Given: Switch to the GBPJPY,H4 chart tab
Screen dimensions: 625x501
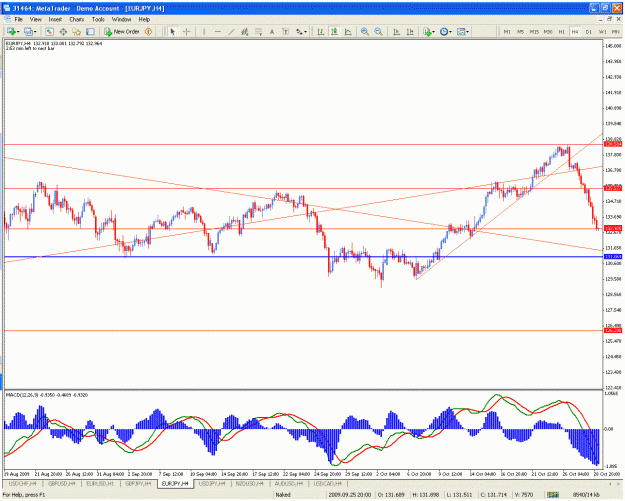Looking at the screenshot, I should [x=139, y=483].
